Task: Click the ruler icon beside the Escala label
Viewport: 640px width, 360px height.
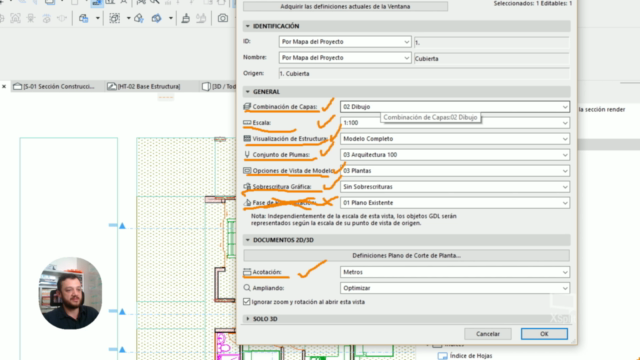Action: [247, 122]
